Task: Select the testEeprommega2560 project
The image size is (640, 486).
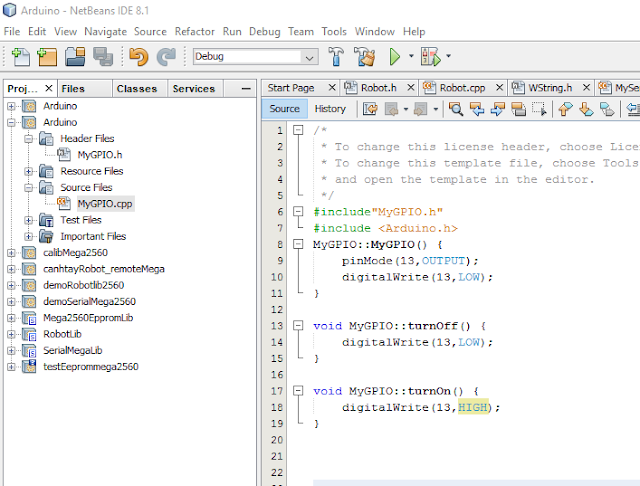Action: click(91, 367)
